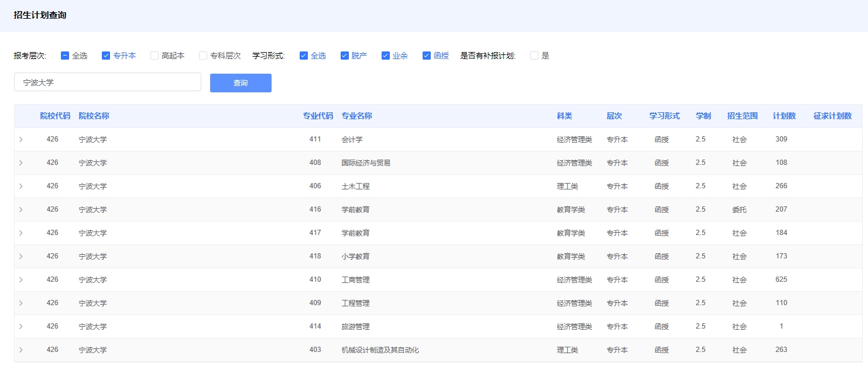Select the 土木工程 major name cell
868x366 pixels.
(356, 186)
